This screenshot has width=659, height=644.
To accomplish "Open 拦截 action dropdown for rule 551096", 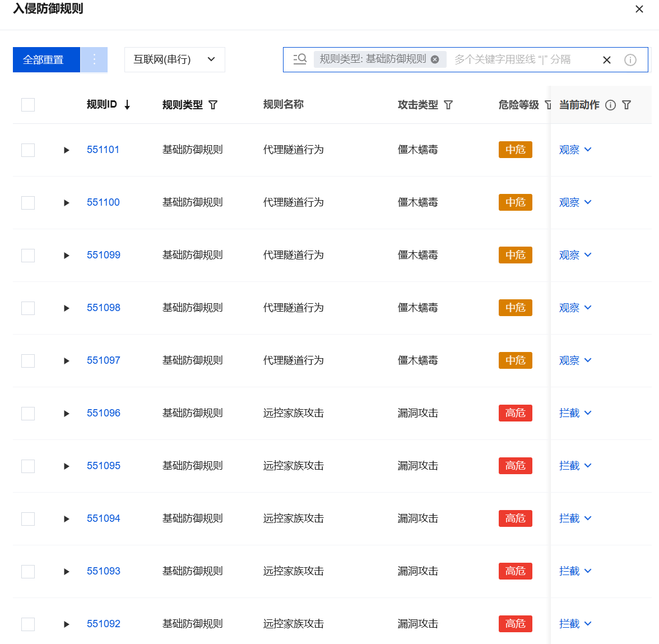I will point(576,413).
